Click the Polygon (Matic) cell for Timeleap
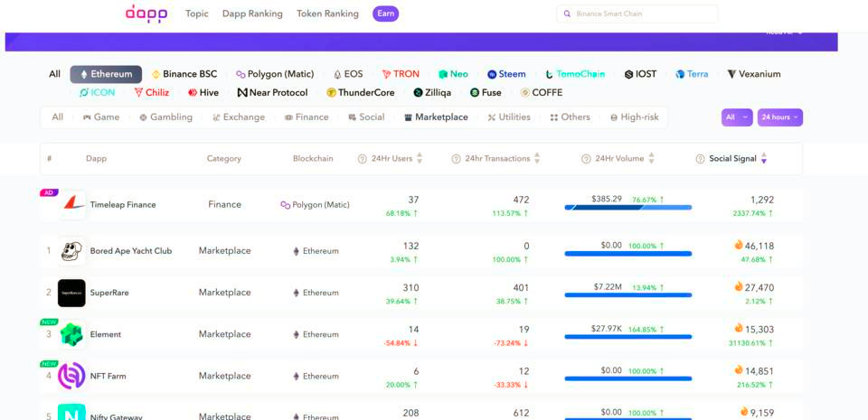The width and height of the screenshot is (868, 420). 315,205
